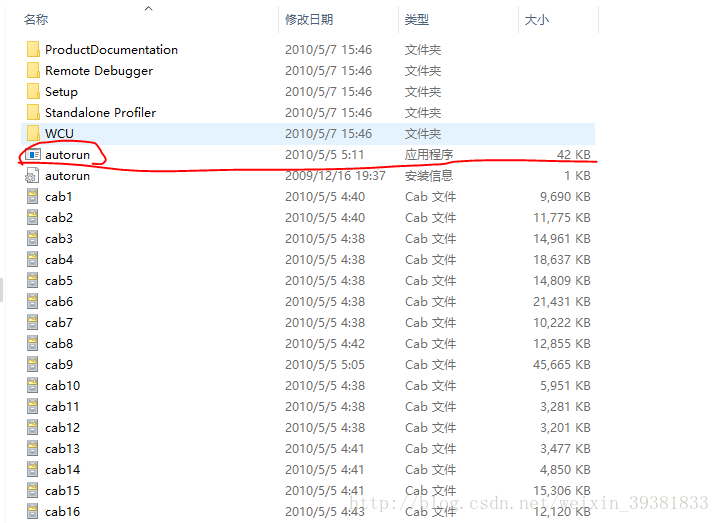Viewport: 720px width, 523px height.
Task: Select the cab9 archive icon
Action: coord(33,365)
